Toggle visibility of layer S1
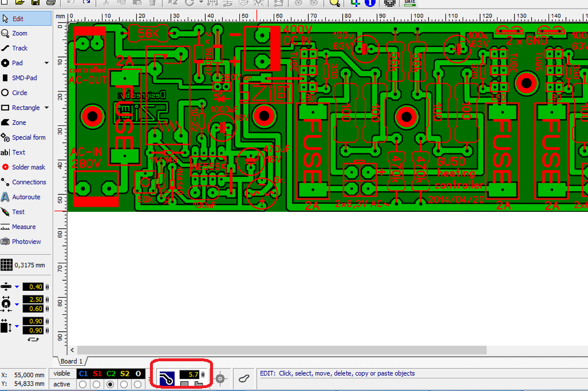588x391 pixels. 97,374
